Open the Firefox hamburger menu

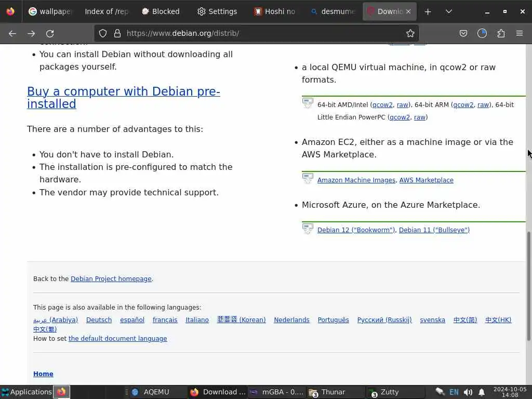pyautogui.click(x=520, y=33)
